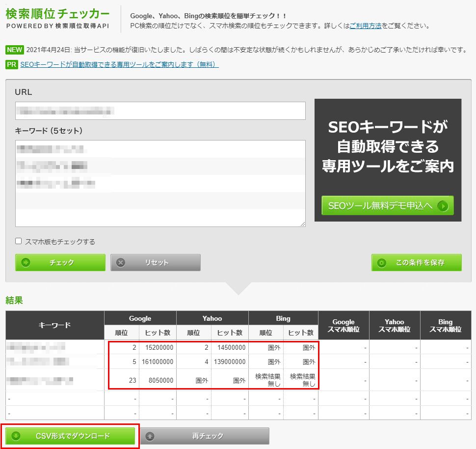Click CSV形式でダウンロード button

click(x=70, y=436)
